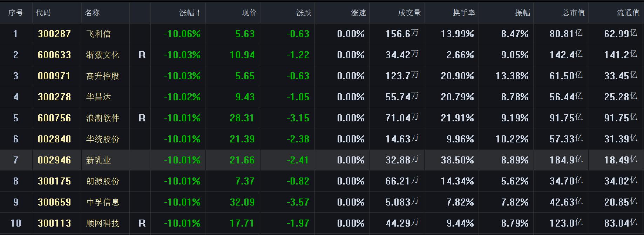644x235 pixels.
Task: Click the 20.90% turnover of 高升控股
Action: tap(457, 76)
